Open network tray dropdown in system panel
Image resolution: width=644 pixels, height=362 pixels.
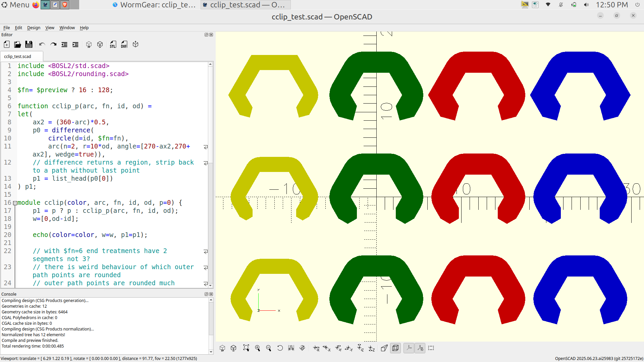548,5
